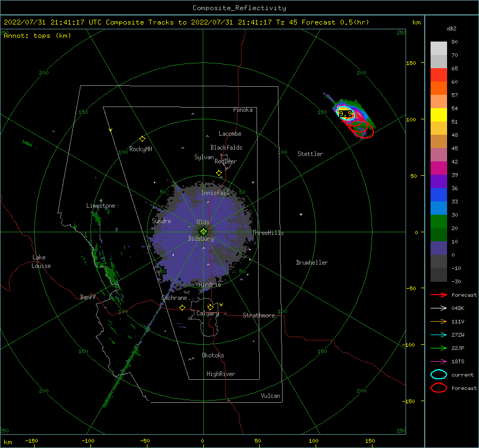Click the white plus marker east of ThreeHills
This screenshot has width=479, height=448.
301,214
